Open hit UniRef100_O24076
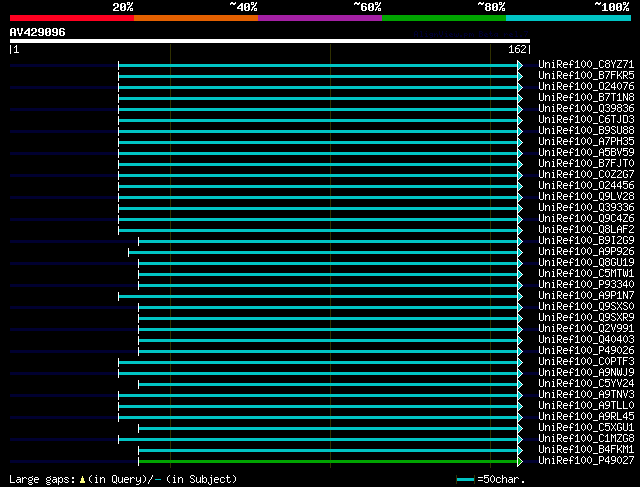640x487 pixels. 586,87
